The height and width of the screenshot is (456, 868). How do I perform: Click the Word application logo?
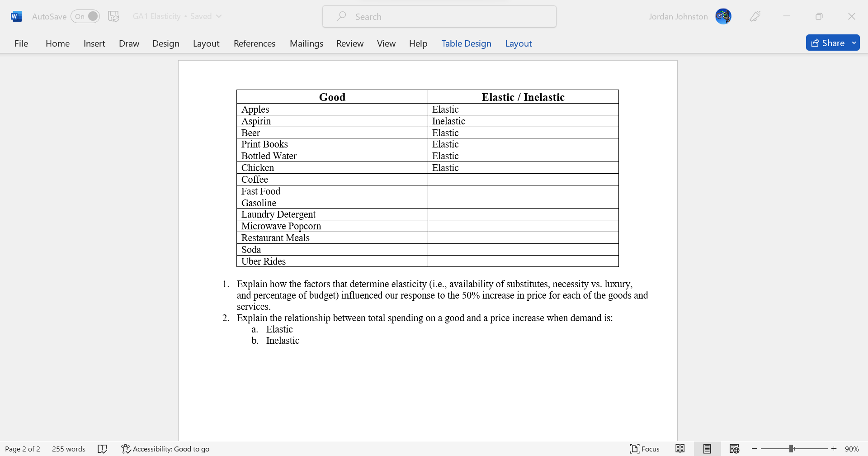coord(16,16)
